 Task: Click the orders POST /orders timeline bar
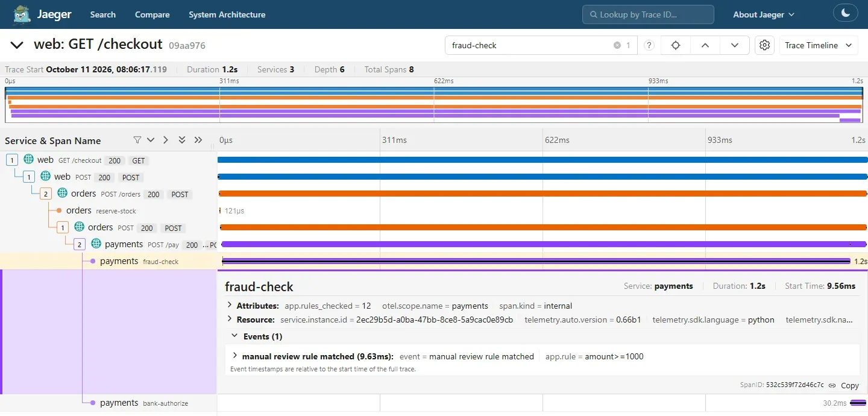pos(543,194)
